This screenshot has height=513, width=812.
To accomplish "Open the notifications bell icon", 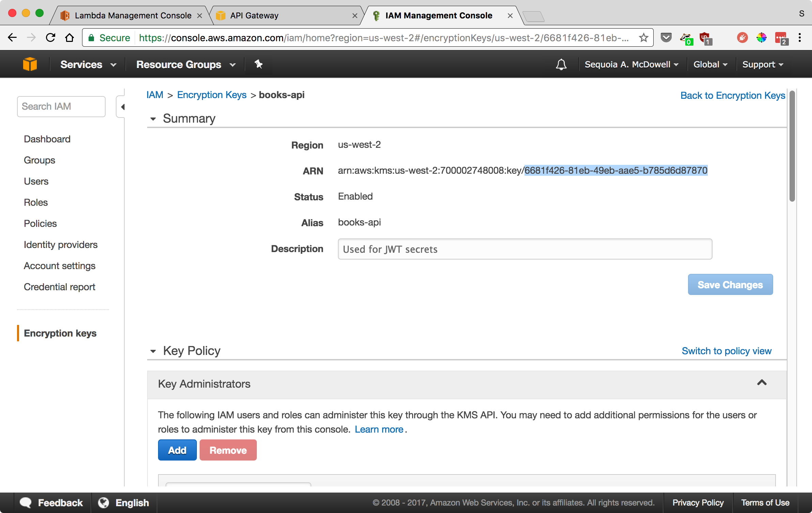I will 561,64.
